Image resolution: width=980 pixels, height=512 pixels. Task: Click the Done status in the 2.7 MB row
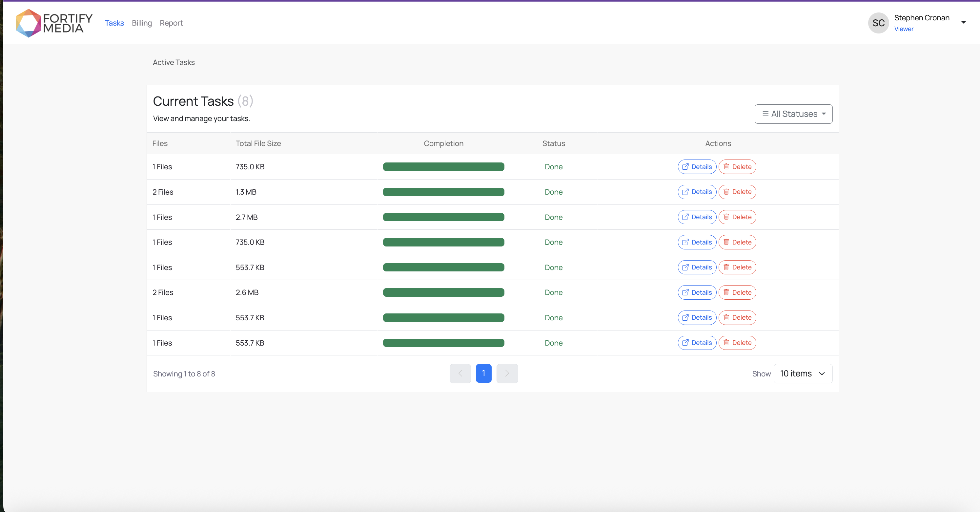pyautogui.click(x=554, y=217)
